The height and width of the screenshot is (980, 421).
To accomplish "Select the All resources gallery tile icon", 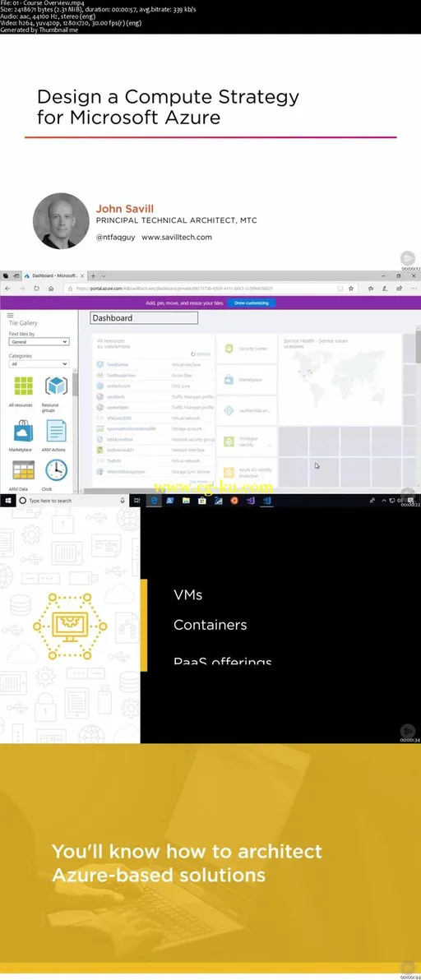I will pos(23,386).
